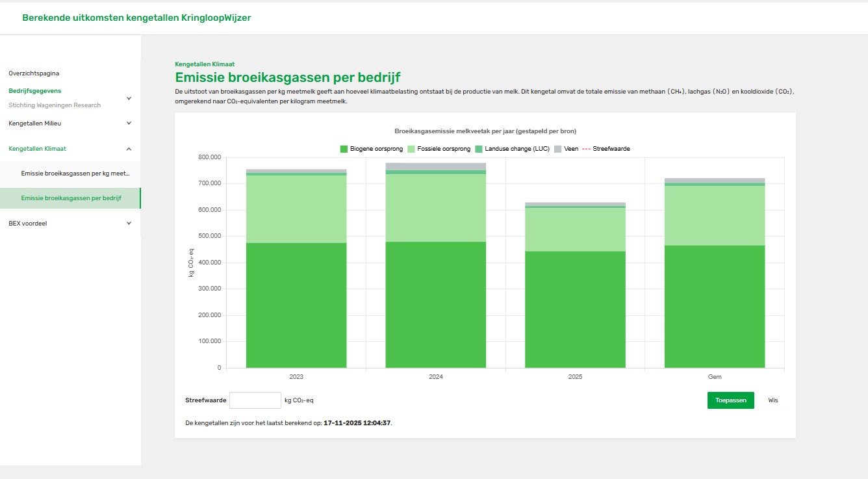Click the 2023 biogene bar segment
This screenshot has height=479, width=868.
coord(296,305)
